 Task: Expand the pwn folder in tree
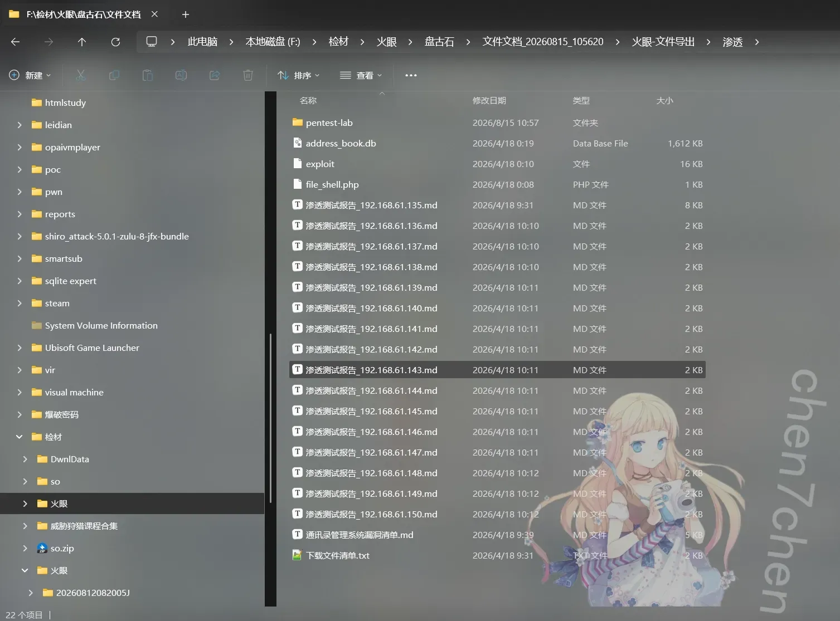tap(20, 192)
